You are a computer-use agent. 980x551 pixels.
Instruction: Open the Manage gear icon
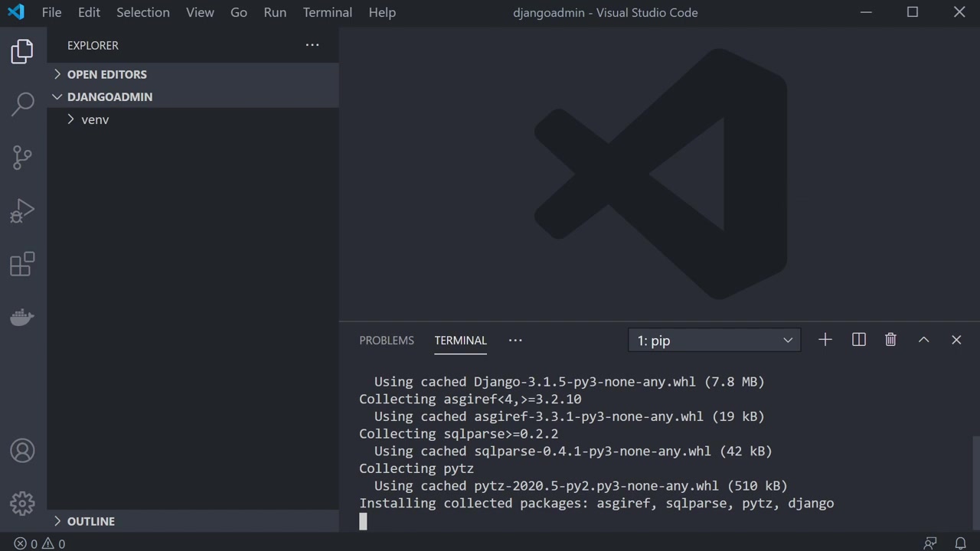click(22, 504)
